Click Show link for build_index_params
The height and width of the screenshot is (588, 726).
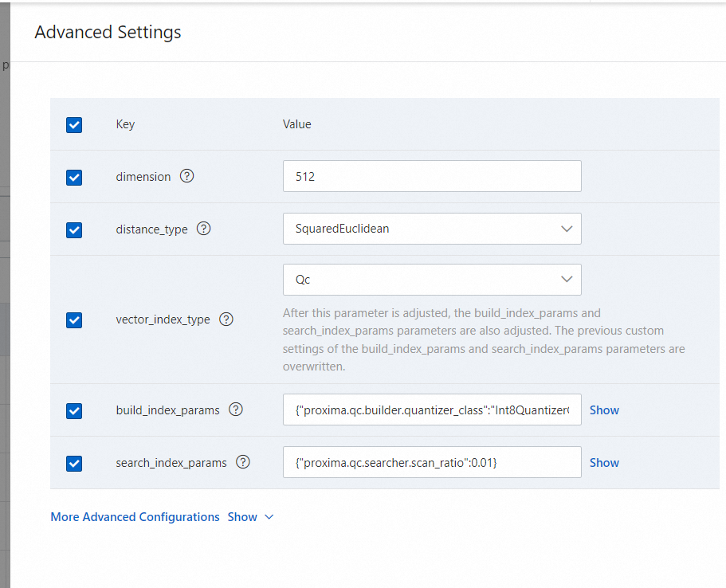coord(604,410)
